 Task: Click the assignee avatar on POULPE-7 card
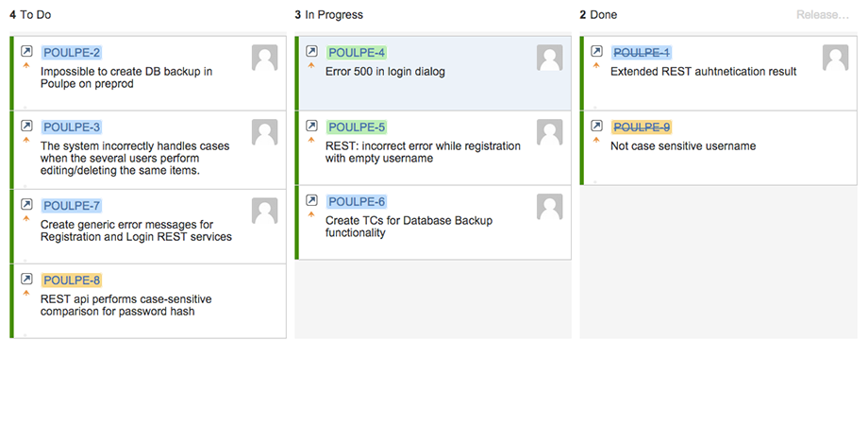tap(264, 211)
